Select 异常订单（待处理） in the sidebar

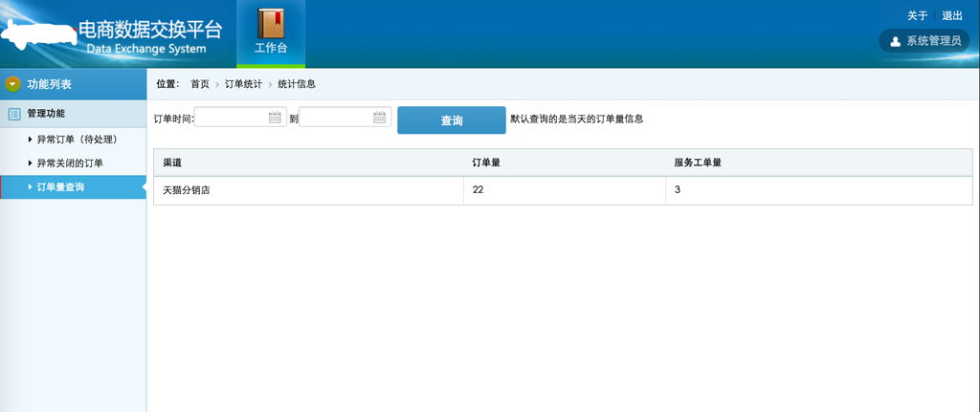(x=77, y=140)
